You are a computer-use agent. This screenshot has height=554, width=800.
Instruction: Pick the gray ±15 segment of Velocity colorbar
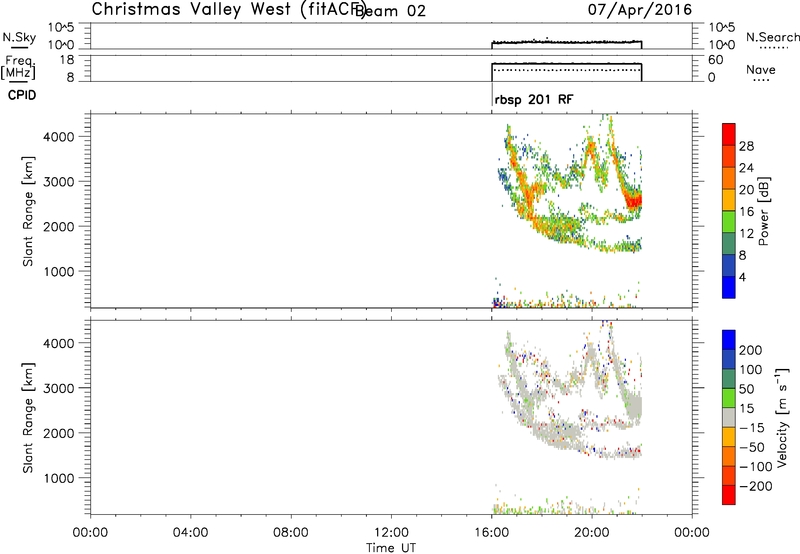[x=729, y=418]
